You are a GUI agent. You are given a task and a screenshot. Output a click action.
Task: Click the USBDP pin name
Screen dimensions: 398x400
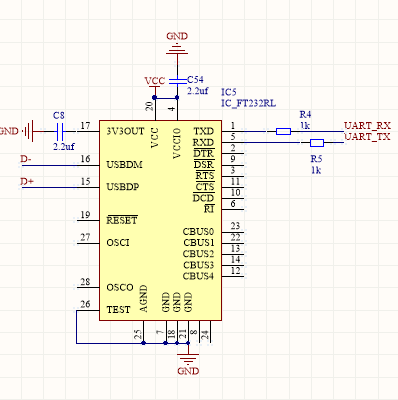tap(123, 187)
